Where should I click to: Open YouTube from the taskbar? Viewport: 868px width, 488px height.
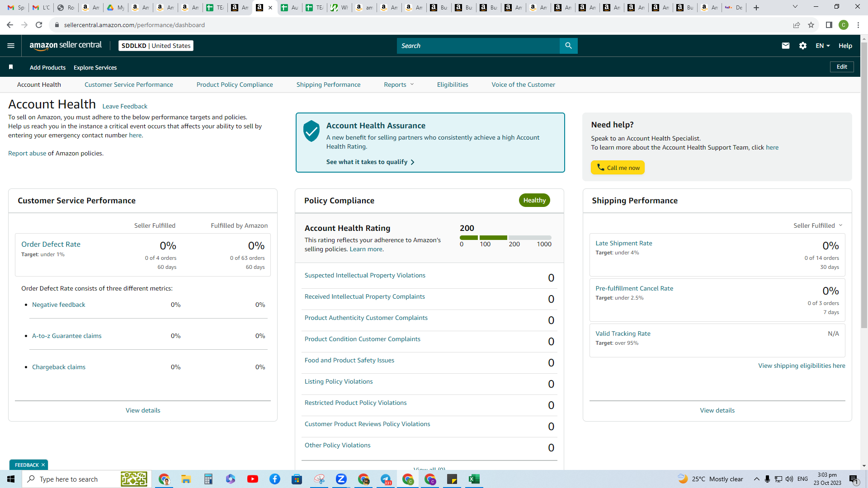[253, 479]
